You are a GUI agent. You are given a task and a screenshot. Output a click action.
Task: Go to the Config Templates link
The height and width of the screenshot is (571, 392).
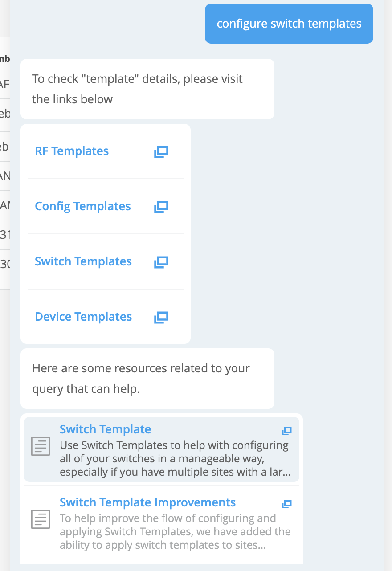(83, 207)
